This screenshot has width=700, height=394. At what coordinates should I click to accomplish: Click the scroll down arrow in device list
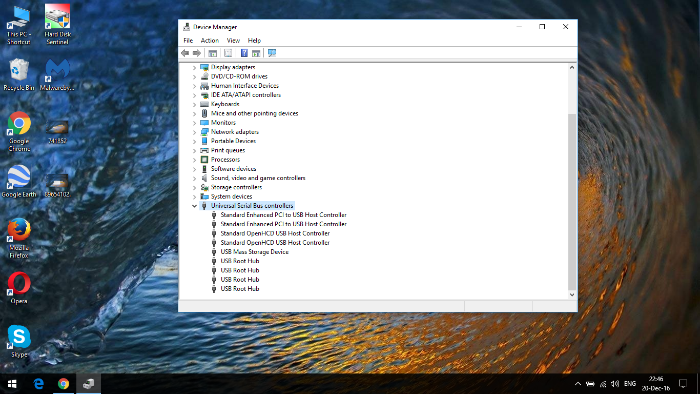point(572,294)
